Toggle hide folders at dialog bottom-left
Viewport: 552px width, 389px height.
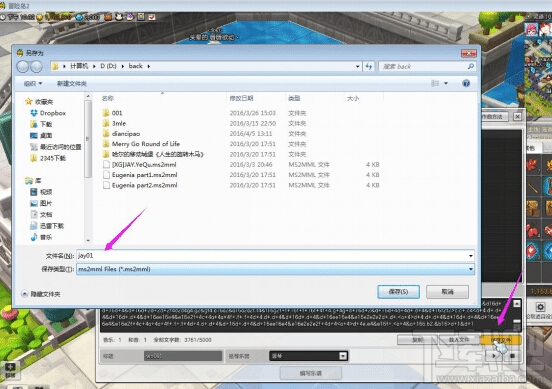click(41, 294)
